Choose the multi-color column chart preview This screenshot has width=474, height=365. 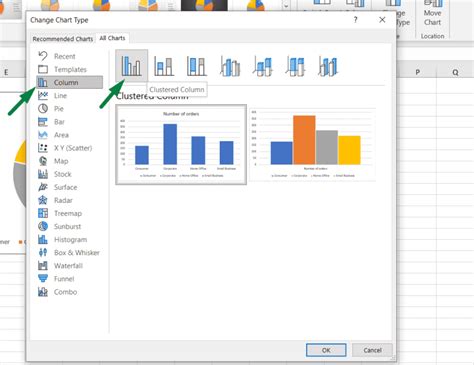tap(313, 144)
